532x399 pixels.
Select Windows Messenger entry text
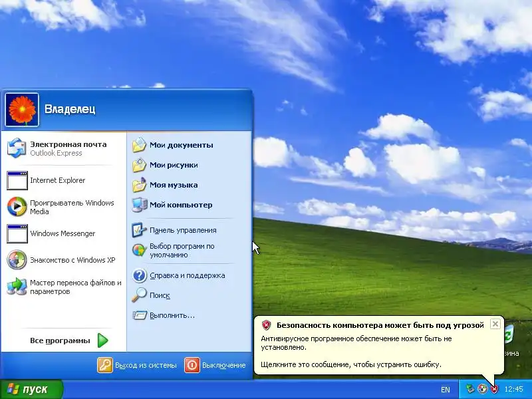[x=63, y=233]
